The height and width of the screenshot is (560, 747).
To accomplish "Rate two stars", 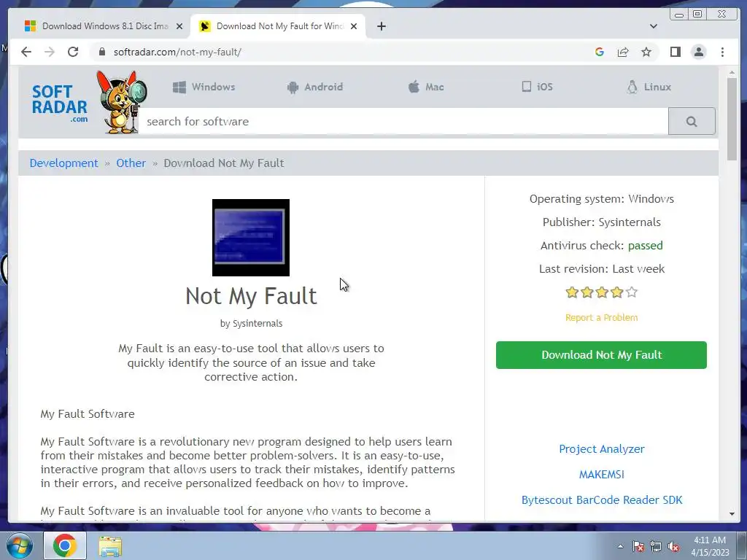I will (587, 292).
